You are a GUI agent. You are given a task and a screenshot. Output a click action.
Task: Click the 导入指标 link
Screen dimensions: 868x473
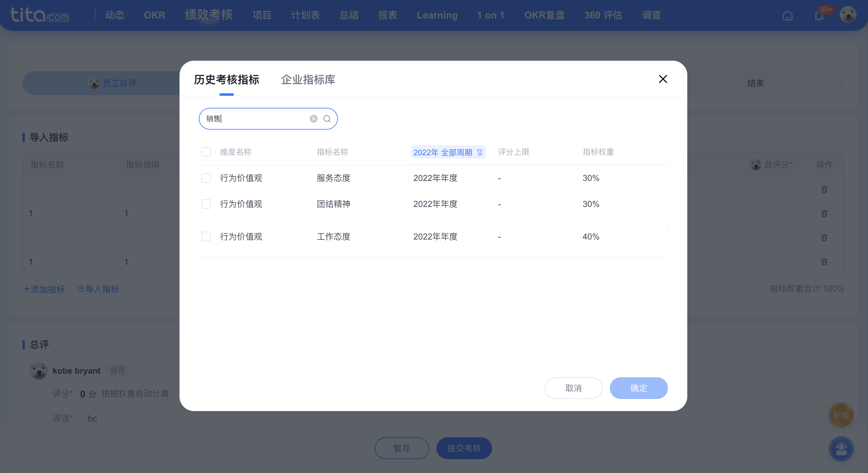click(x=99, y=289)
